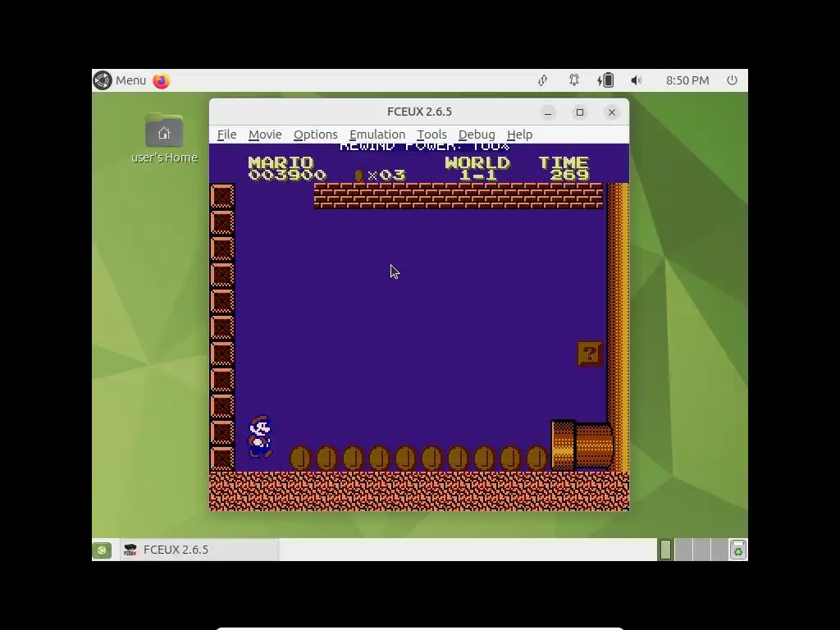Select FCEUX 2.6.5 taskbar entry
The width and height of the screenshot is (840, 630).
point(199,550)
